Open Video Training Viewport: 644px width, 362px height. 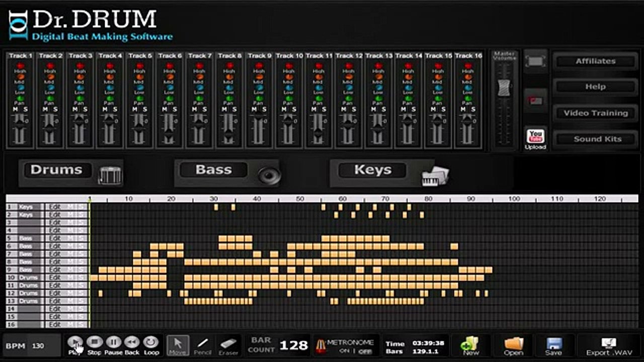point(596,113)
